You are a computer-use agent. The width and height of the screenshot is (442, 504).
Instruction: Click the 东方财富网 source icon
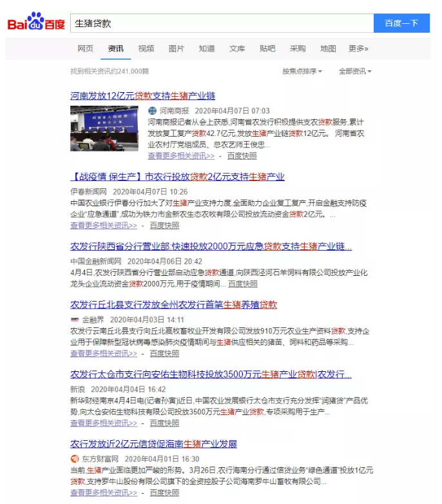(75, 459)
